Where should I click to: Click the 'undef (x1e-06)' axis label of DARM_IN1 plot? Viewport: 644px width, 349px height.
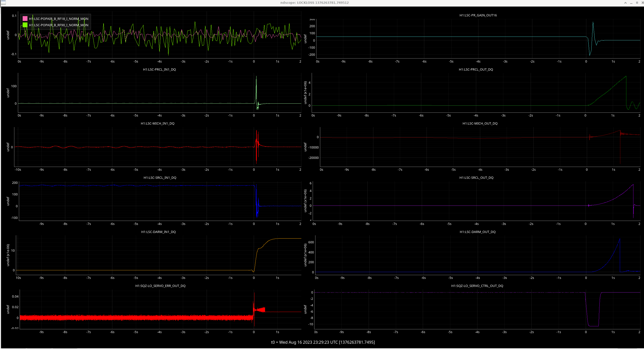[8, 255]
